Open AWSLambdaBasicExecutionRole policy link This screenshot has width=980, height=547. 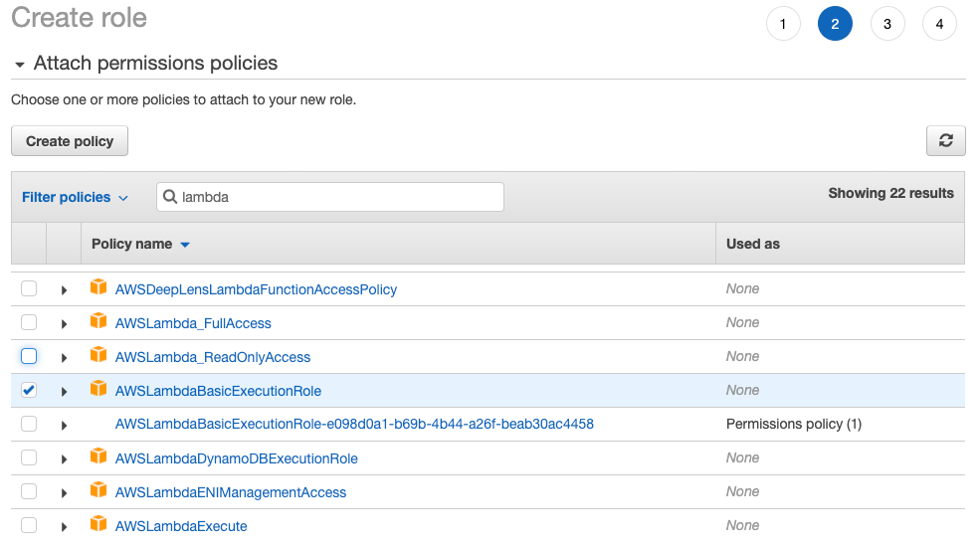coord(218,390)
